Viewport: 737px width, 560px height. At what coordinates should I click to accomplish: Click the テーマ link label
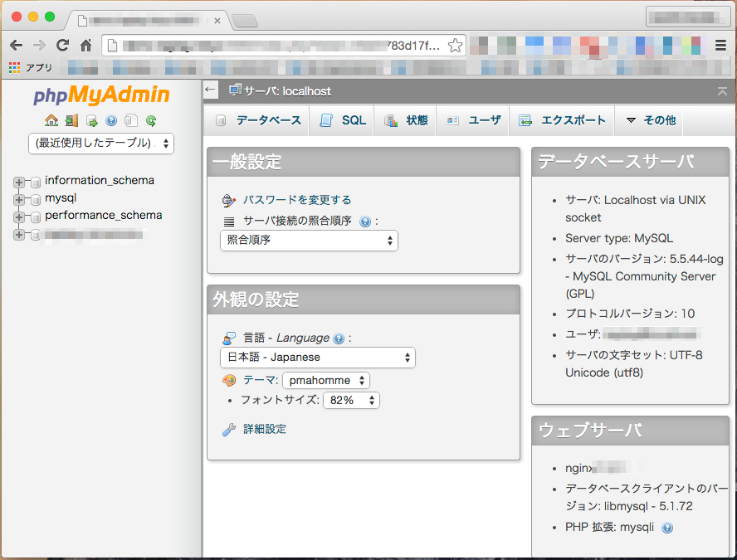(260, 380)
